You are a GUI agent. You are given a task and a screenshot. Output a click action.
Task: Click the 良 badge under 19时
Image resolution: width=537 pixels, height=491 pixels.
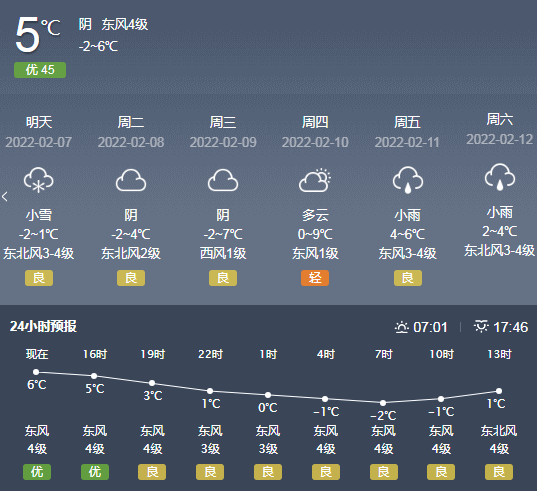click(152, 472)
